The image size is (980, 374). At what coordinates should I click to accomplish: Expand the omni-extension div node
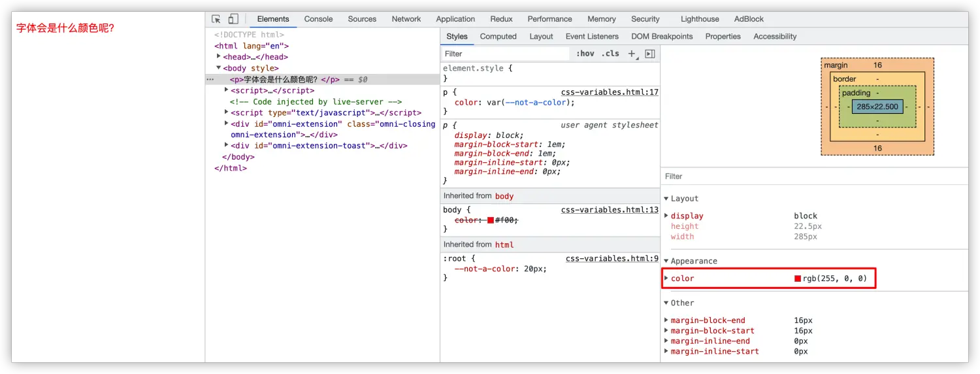click(x=227, y=123)
